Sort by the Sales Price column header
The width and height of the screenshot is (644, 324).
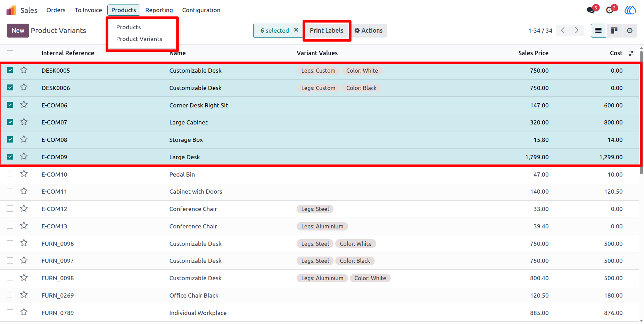(533, 53)
